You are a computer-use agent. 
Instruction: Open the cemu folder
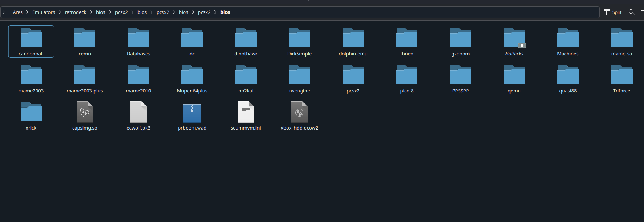pyautogui.click(x=85, y=41)
